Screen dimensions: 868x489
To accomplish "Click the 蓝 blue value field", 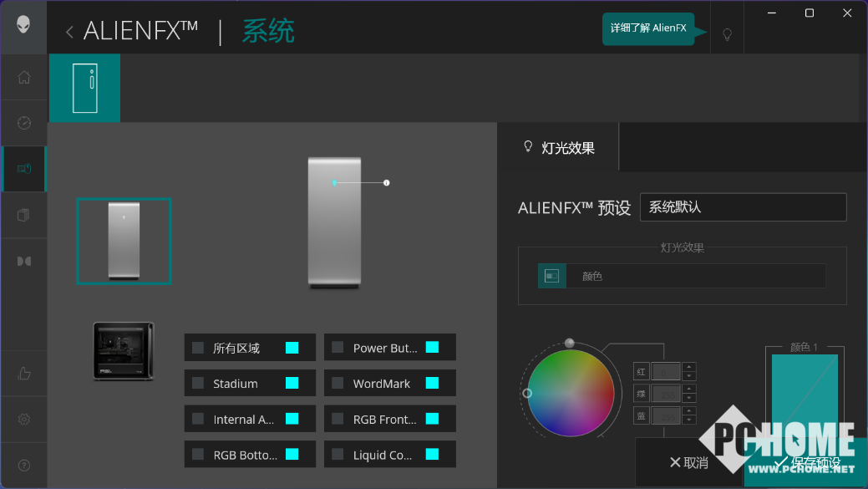I will point(666,416).
